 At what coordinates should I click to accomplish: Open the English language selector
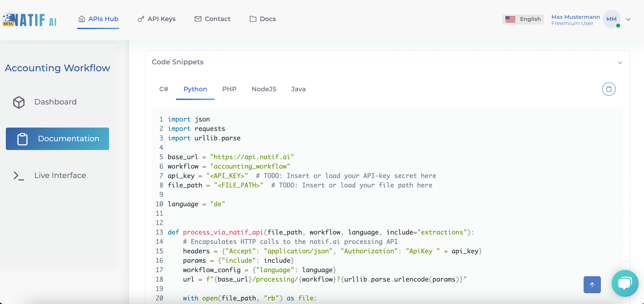[523, 19]
